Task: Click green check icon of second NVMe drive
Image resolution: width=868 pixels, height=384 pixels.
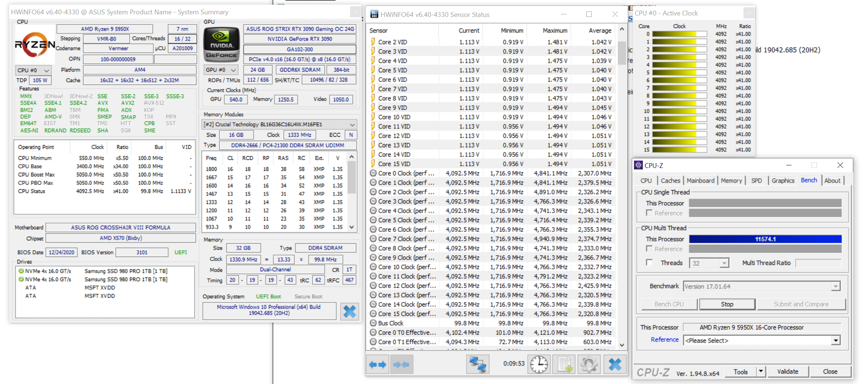Action: pos(21,279)
